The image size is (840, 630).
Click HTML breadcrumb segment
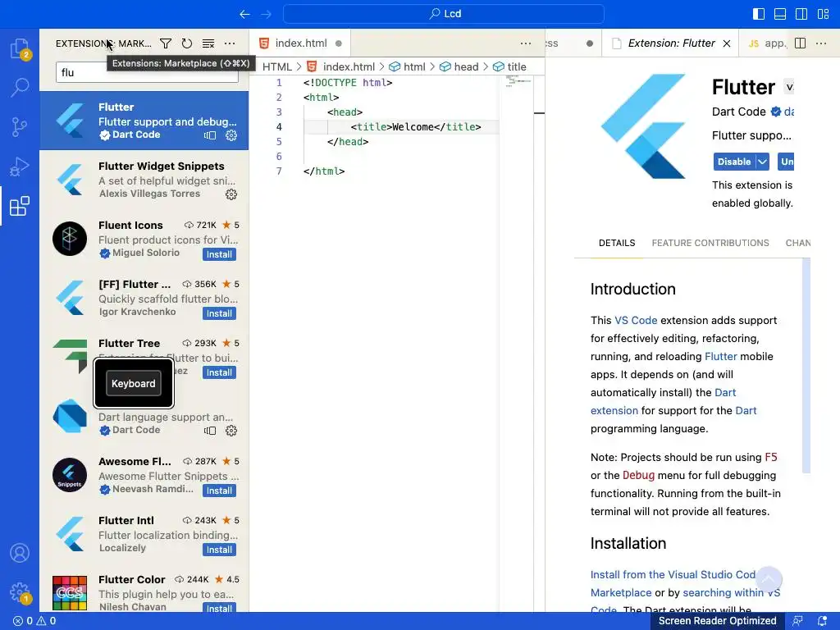click(x=277, y=67)
